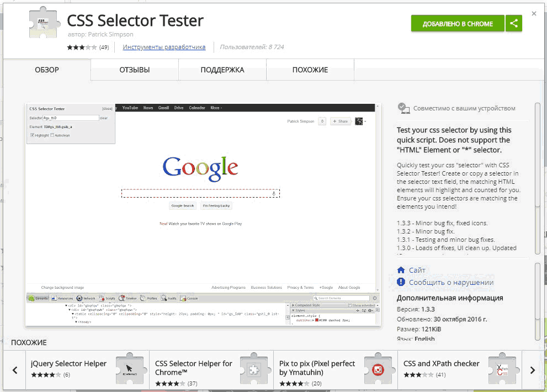
Task: Show next similar extensions with right arrow
Action: pyautogui.click(x=532, y=370)
